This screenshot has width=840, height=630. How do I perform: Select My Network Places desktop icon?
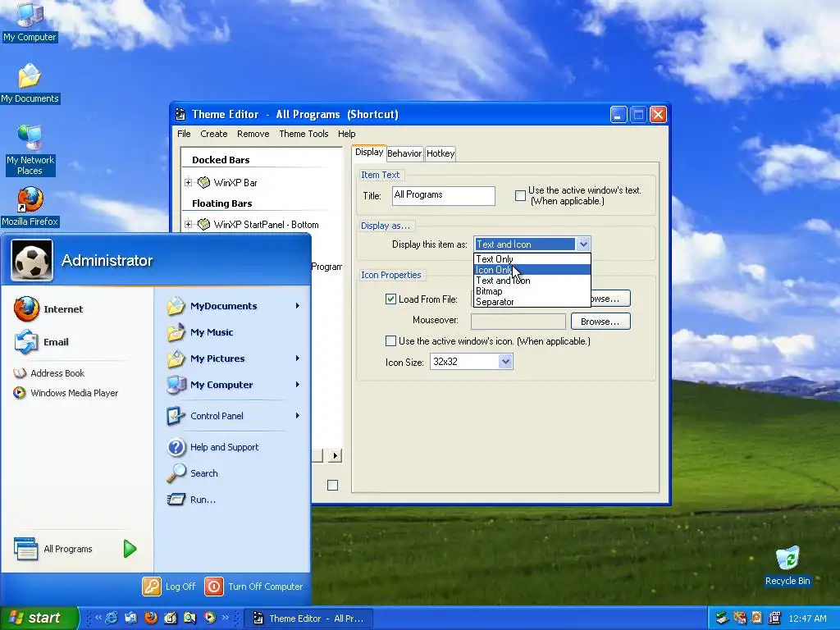30,149
